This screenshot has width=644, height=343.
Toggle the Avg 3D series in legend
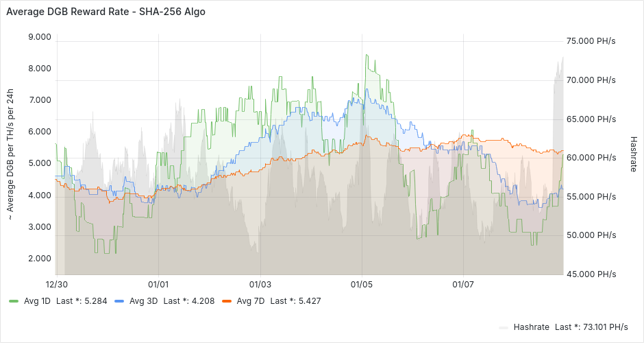pos(143,300)
